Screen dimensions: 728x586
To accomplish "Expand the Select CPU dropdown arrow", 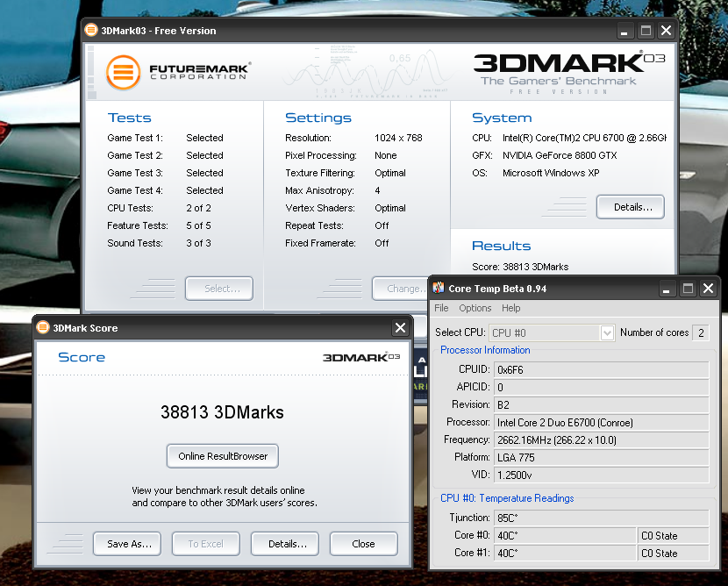I will 607,332.
